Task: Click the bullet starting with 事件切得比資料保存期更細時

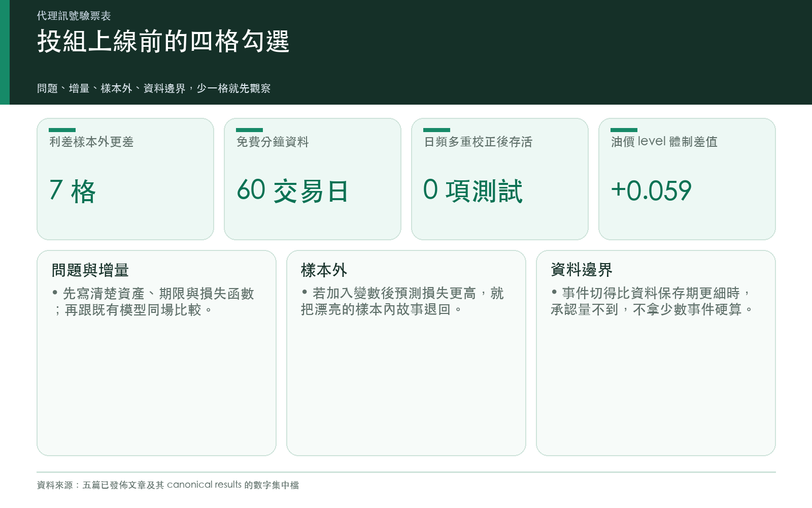Action: (x=652, y=301)
